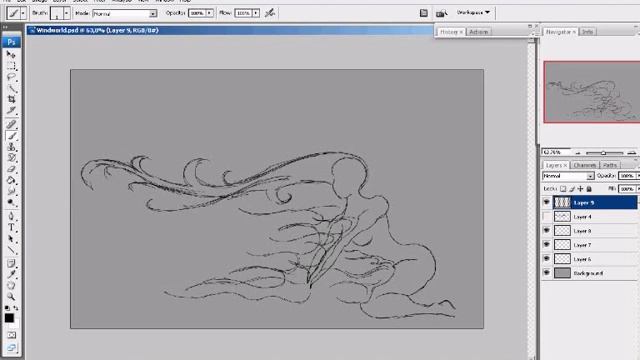The image size is (640, 360).
Task: Reset to default black and white colors
Action: pos(7,308)
